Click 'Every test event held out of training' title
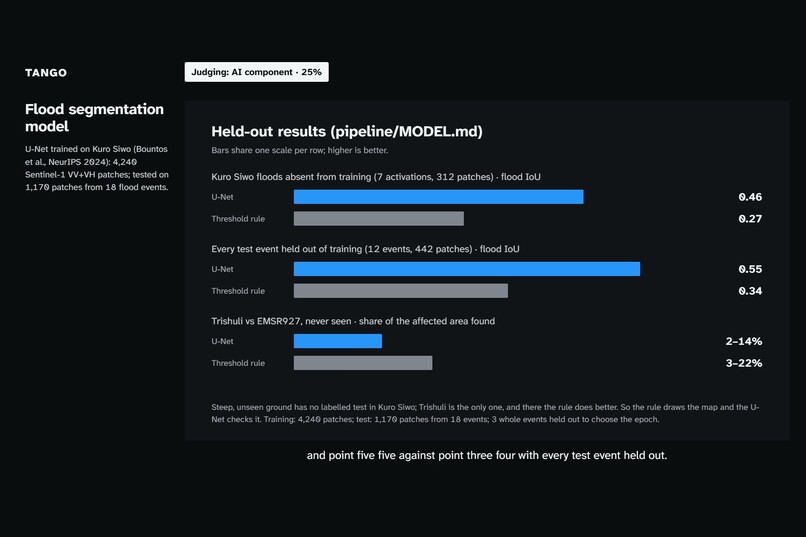This screenshot has height=537, width=806. tap(365, 249)
